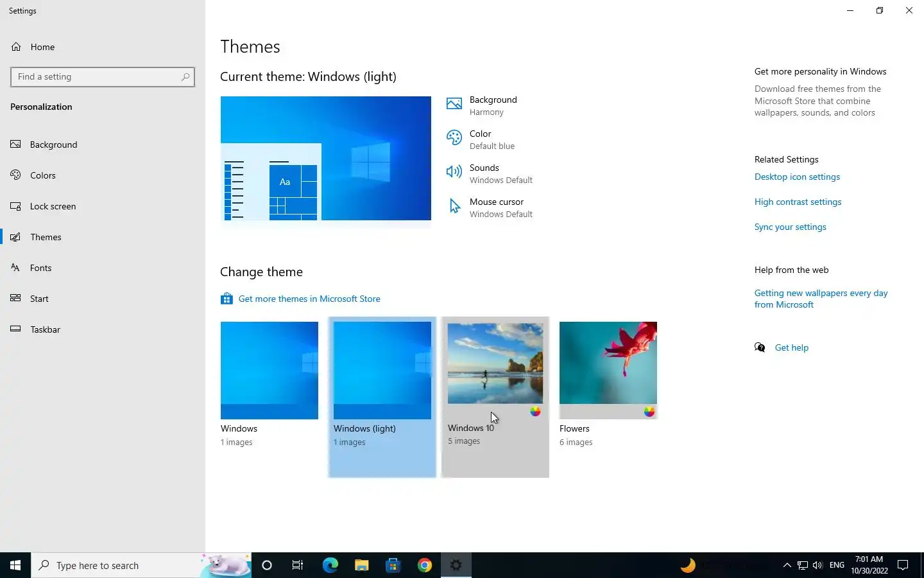Screen dimensions: 924x578
Task: Click the ENG language indicator
Action: pos(837,565)
